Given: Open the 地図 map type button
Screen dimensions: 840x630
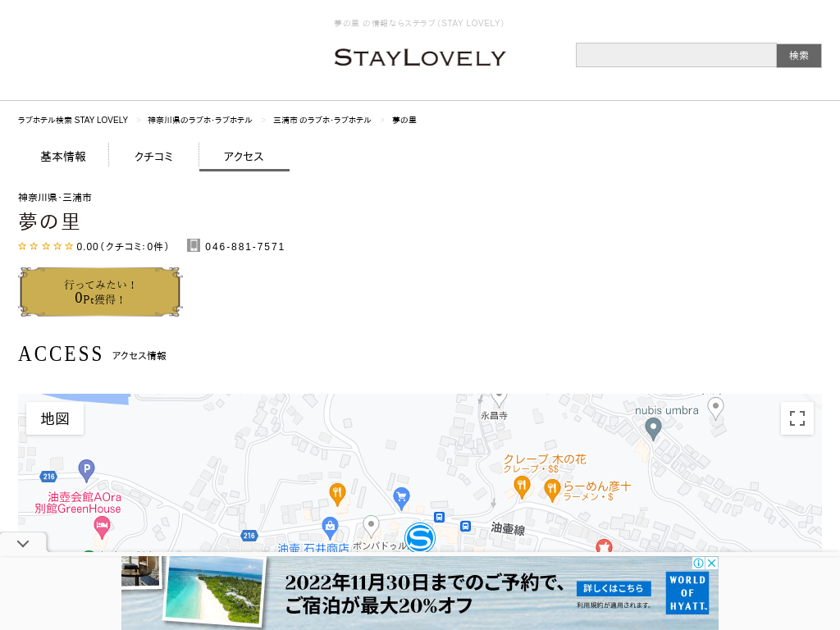Looking at the screenshot, I should [x=55, y=418].
